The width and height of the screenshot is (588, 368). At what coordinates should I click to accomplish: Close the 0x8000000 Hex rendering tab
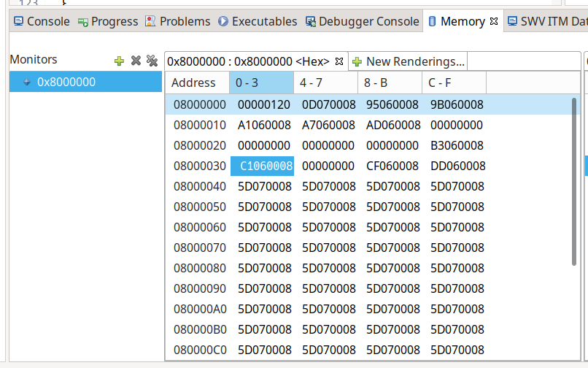pos(339,61)
